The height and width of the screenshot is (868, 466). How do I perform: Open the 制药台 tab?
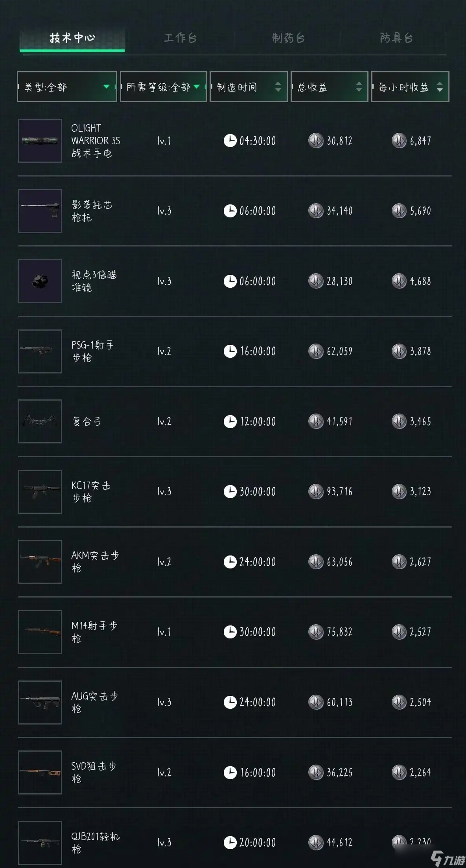[288, 38]
